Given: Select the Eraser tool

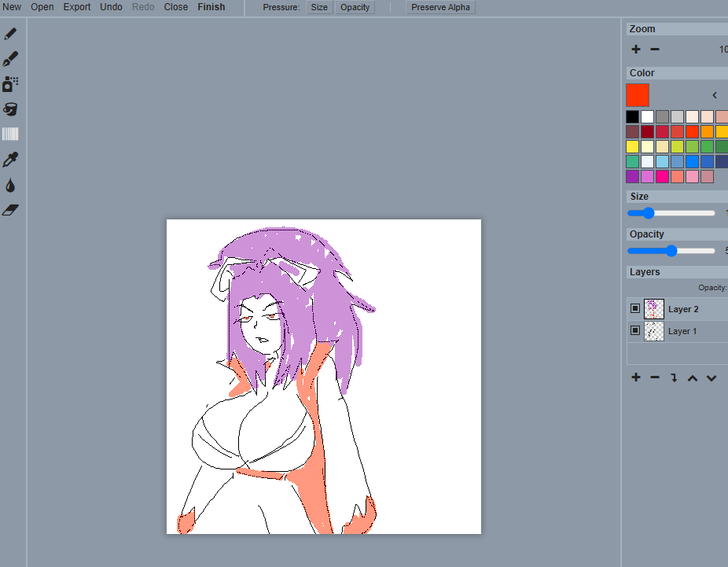Looking at the screenshot, I should click(10, 210).
